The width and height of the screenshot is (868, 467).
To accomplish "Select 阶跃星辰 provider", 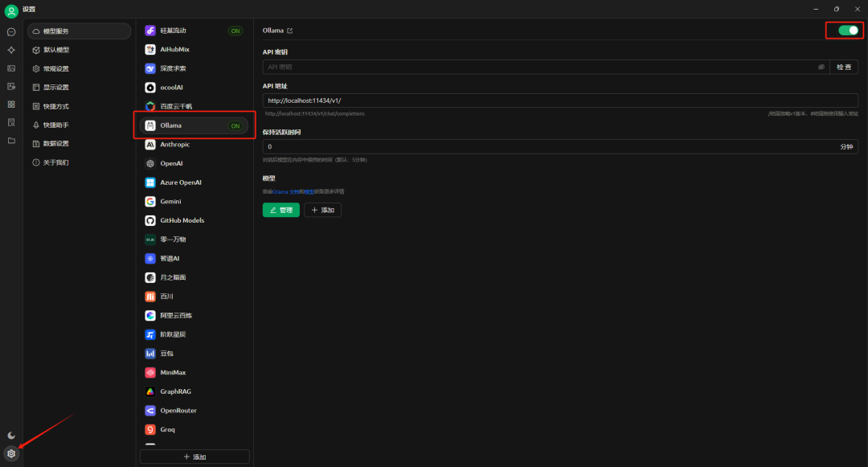I will (x=194, y=334).
